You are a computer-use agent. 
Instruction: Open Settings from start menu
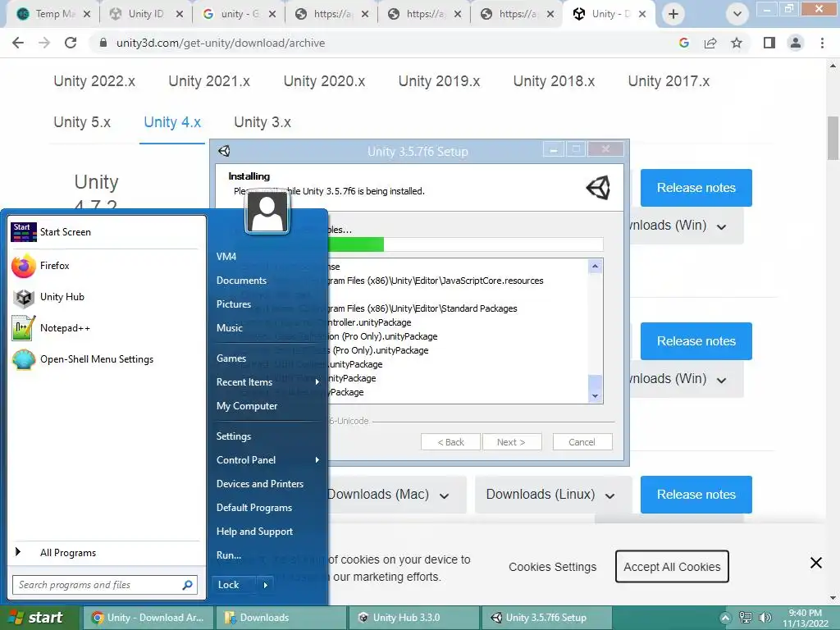234,436
